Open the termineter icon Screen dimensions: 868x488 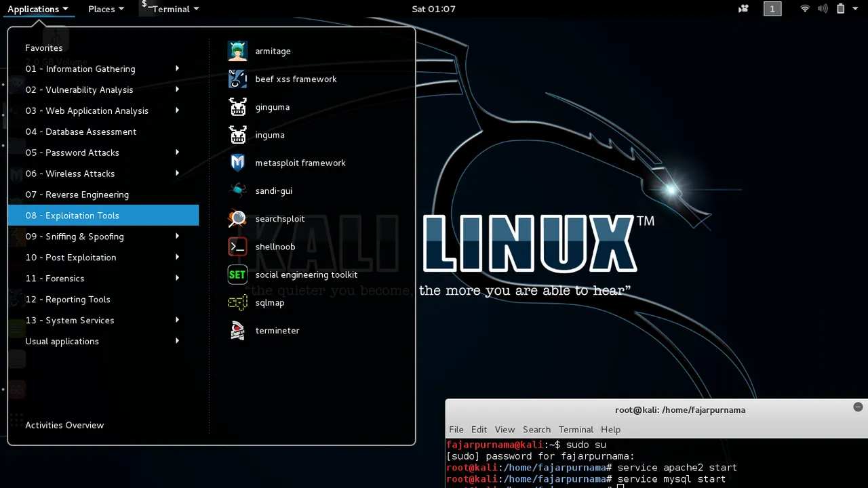pyautogui.click(x=237, y=330)
